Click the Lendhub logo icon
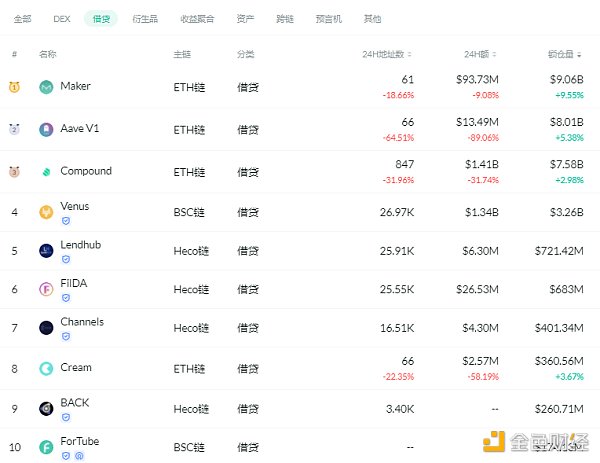The image size is (600, 463). click(x=46, y=251)
